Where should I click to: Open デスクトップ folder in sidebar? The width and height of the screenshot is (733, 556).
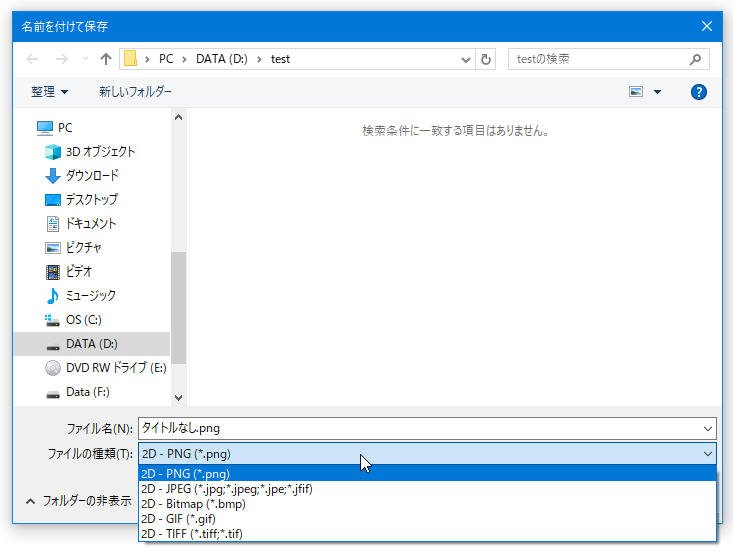[81, 200]
